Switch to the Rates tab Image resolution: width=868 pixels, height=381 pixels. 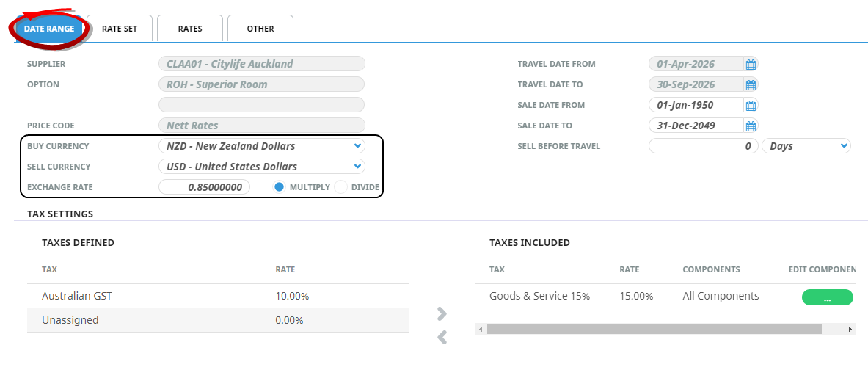click(x=190, y=29)
